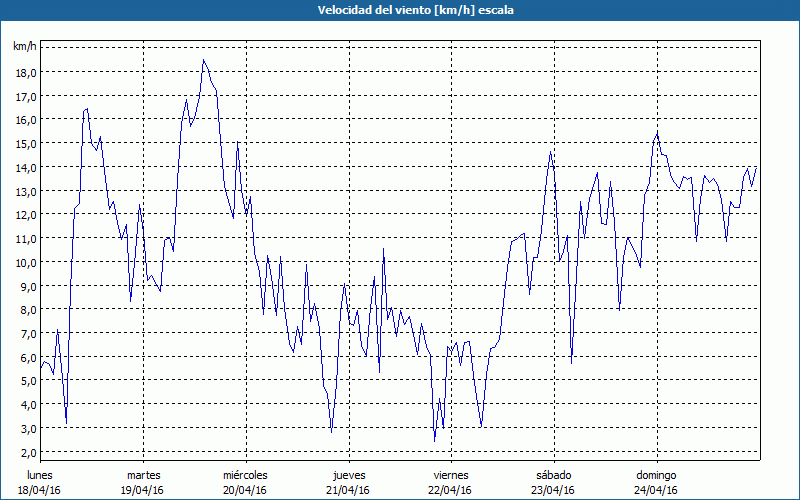Select the 6,0 y-axis label
This screenshot has width=800, height=500.
click(x=27, y=357)
